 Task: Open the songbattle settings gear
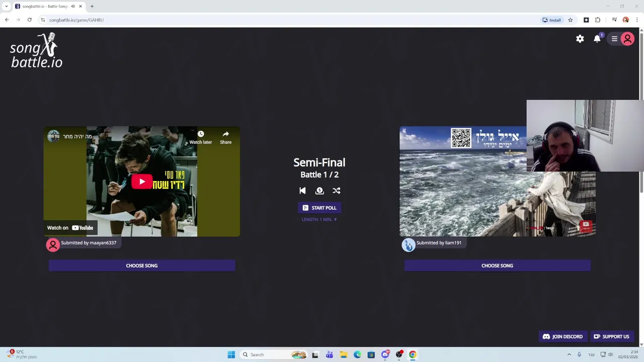pyautogui.click(x=580, y=39)
